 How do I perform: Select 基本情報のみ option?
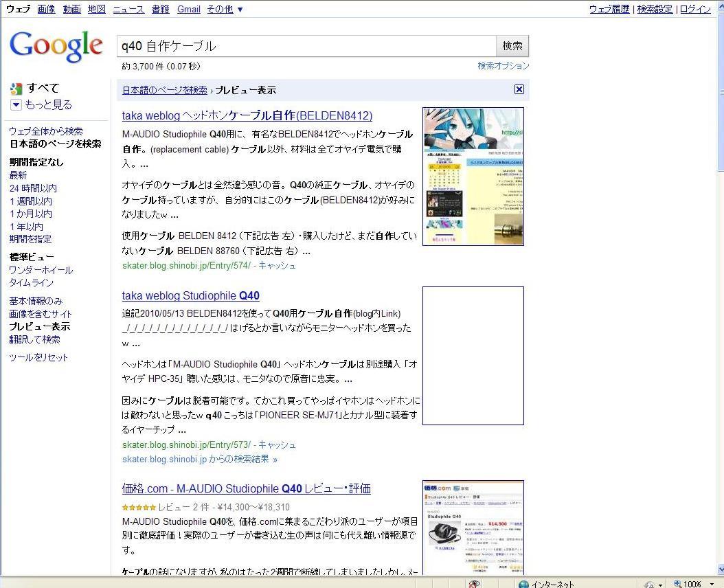[x=36, y=301]
